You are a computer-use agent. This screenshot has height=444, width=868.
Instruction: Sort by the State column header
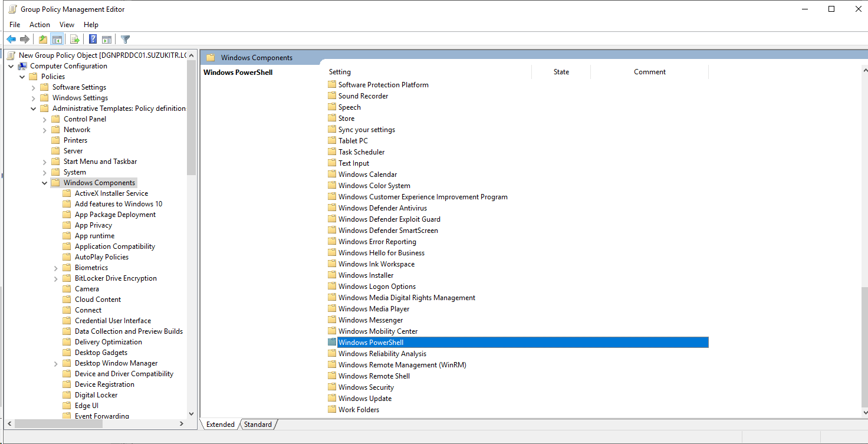pos(561,71)
